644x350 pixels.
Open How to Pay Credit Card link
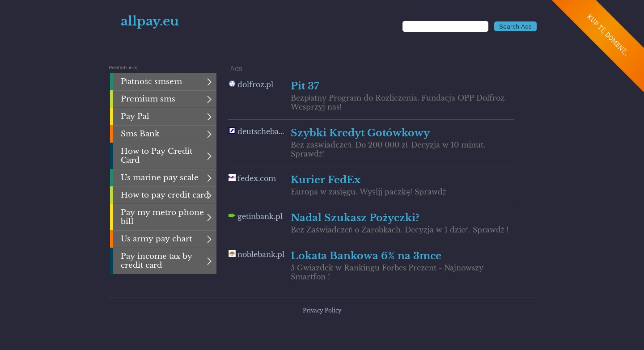157,156
